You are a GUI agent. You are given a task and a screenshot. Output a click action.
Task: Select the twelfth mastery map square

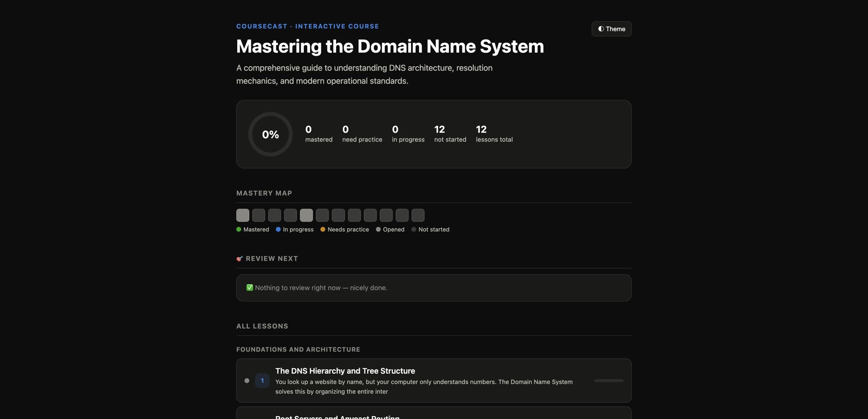coord(418,215)
